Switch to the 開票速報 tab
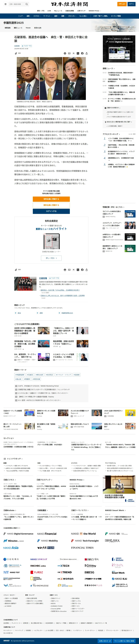Image resolution: width=139 pixels, height=644 pixels. pyautogui.click(x=7, y=28)
